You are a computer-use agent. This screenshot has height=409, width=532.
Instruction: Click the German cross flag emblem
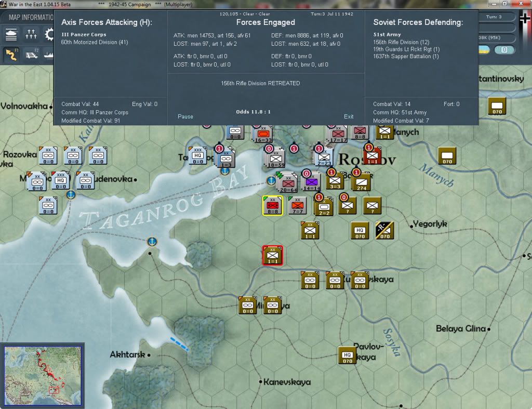pyautogui.click(x=525, y=19)
